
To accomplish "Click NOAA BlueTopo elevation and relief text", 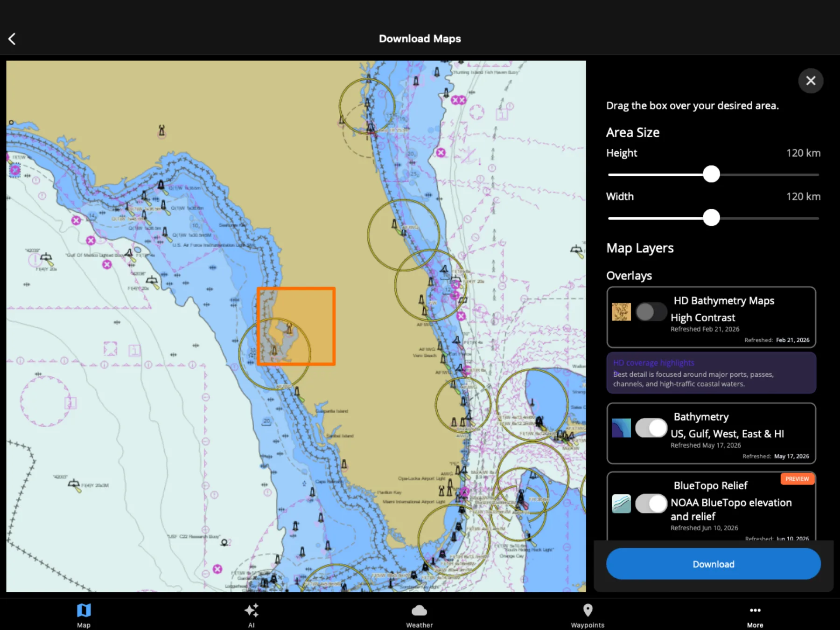I will [731, 509].
